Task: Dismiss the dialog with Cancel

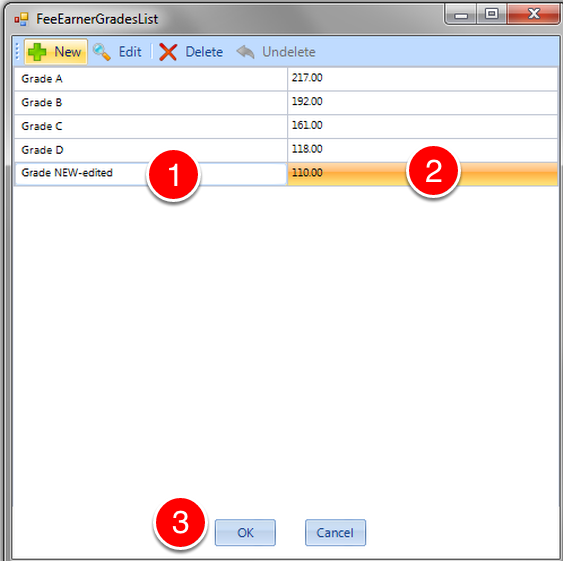Action: pyautogui.click(x=335, y=532)
